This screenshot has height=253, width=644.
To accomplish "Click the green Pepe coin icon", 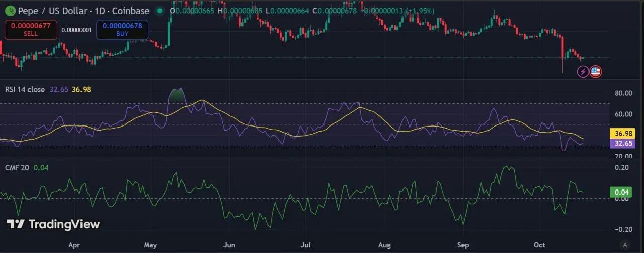I will click(9, 11).
